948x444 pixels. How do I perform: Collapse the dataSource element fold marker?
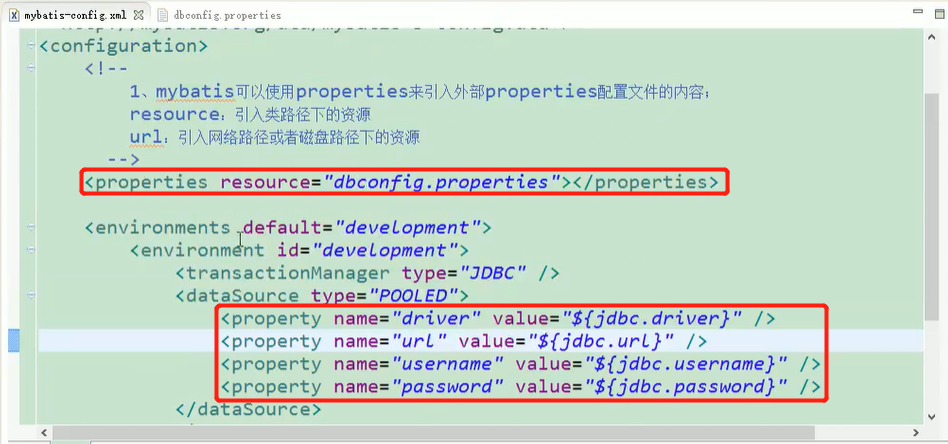pos(31,295)
